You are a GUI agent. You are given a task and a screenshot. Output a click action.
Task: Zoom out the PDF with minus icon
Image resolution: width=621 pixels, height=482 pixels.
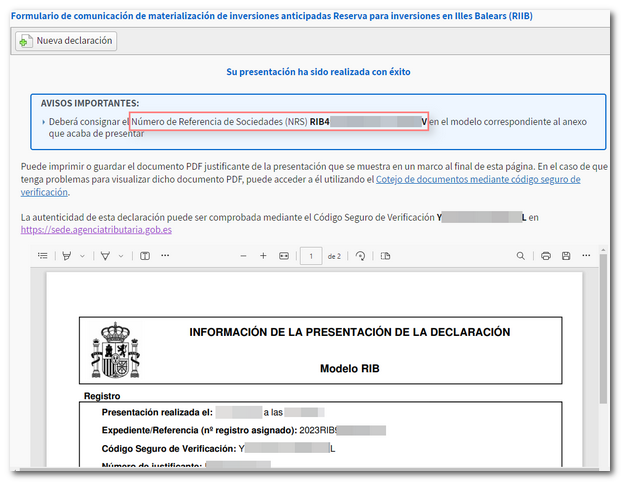pyautogui.click(x=243, y=256)
